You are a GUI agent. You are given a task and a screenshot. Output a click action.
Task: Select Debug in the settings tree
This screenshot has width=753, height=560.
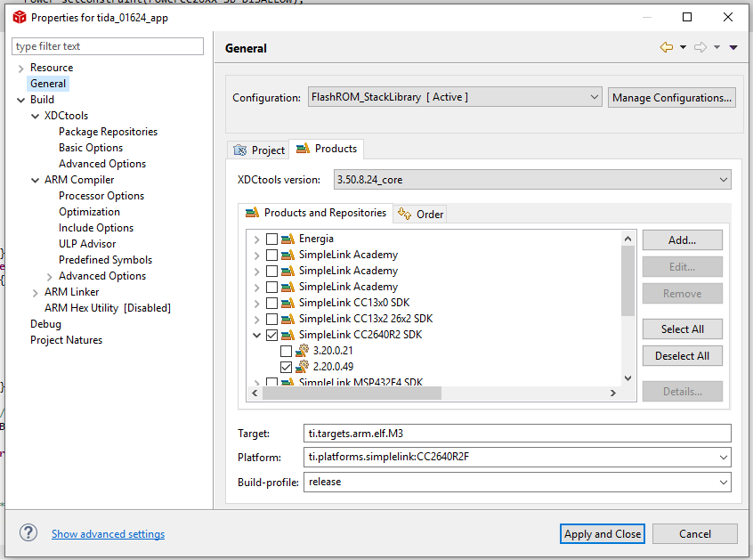(45, 324)
